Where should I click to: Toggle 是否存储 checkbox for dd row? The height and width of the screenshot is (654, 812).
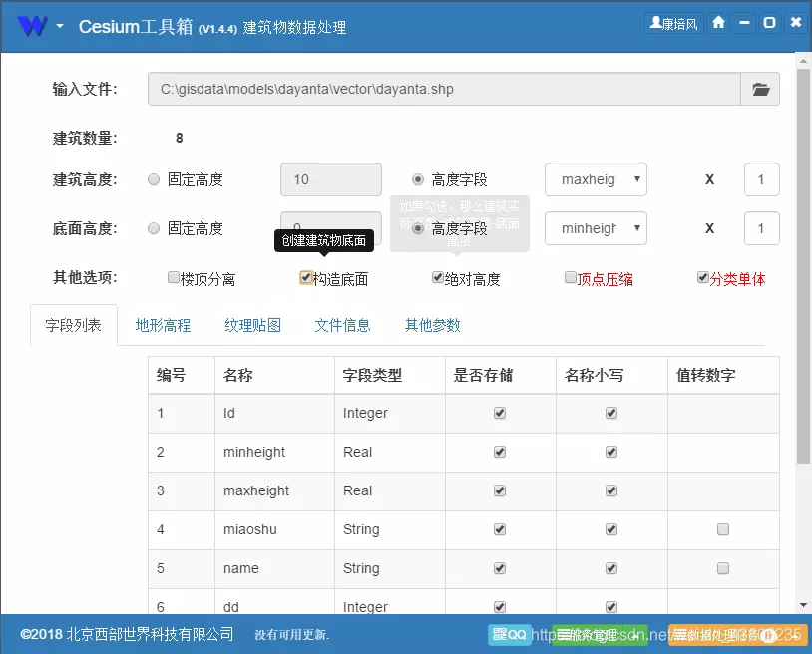[x=500, y=607]
